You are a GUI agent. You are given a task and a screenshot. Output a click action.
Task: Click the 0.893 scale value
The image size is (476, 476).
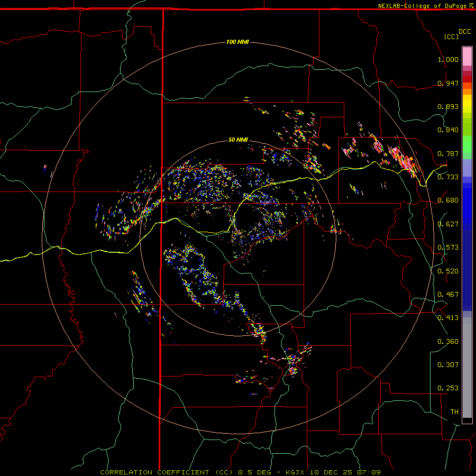448,106
